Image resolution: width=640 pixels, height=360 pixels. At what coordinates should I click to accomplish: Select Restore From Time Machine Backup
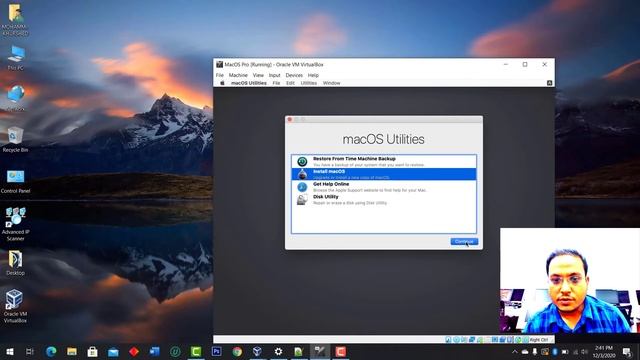click(x=384, y=162)
